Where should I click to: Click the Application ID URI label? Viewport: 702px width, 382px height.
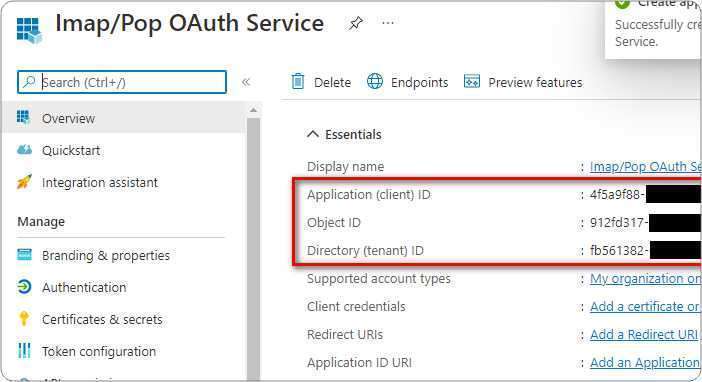tap(360, 362)
